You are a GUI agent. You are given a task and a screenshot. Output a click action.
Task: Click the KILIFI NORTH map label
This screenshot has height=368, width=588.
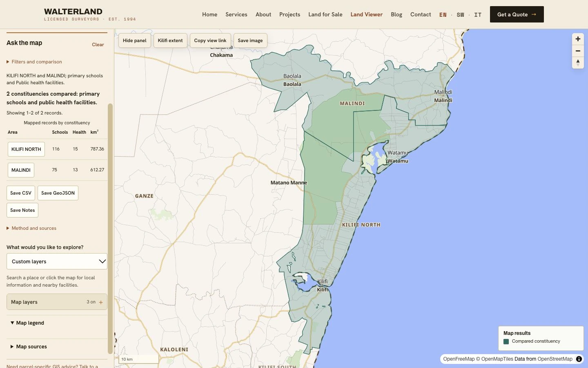tap(361, 225)
